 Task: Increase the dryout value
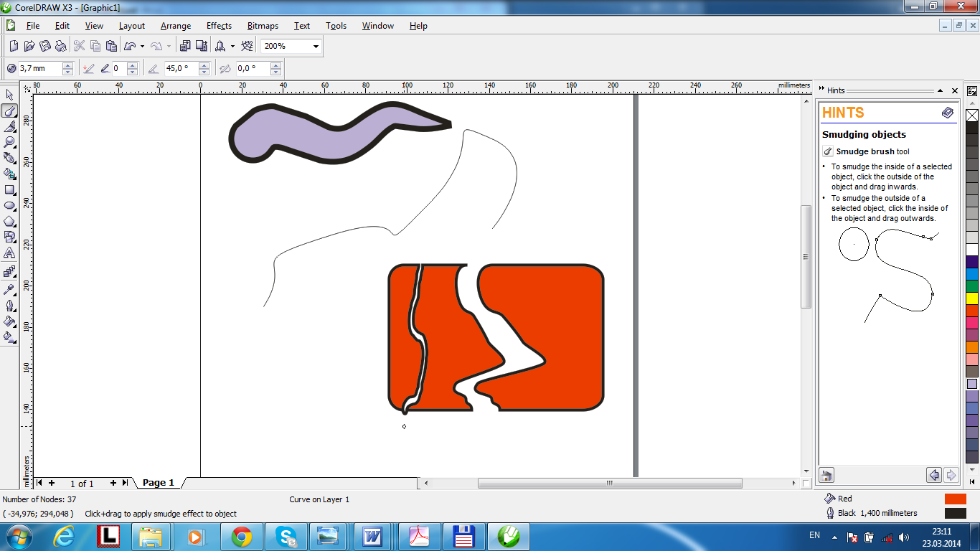(x=132, y=65)
